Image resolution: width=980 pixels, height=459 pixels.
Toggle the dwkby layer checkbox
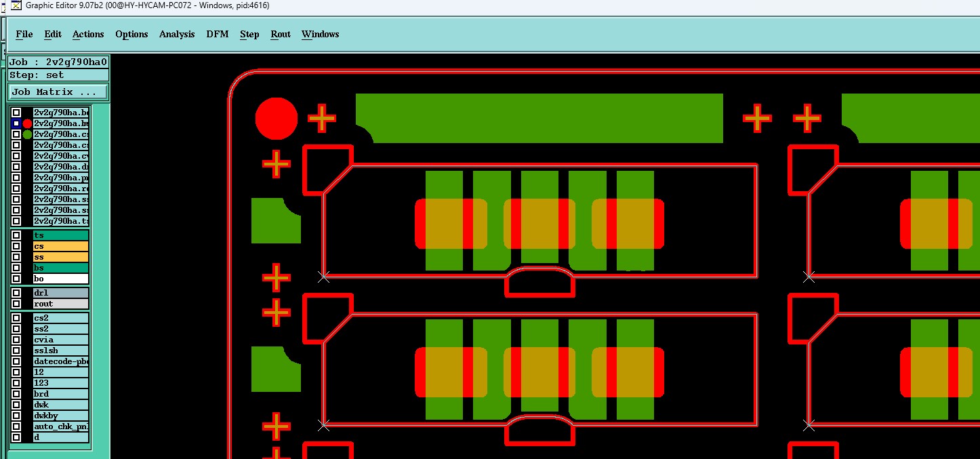click(16, 416)
